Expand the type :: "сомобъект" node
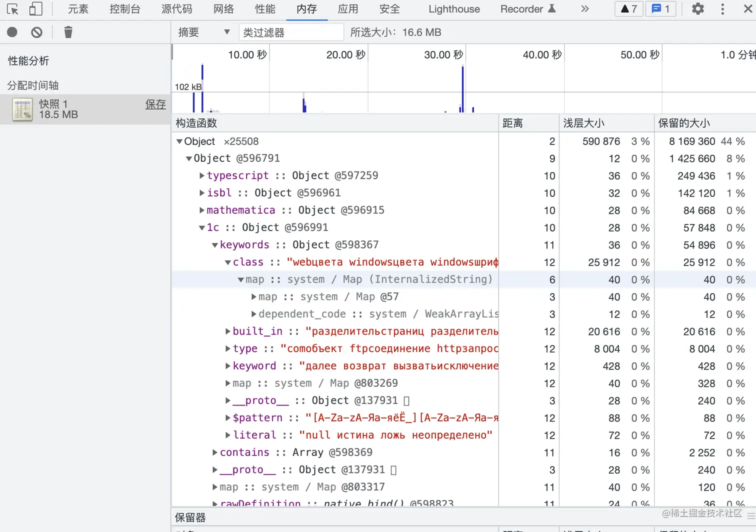The height and width of the screenshot is (532, 756). [x=228, y=349]
